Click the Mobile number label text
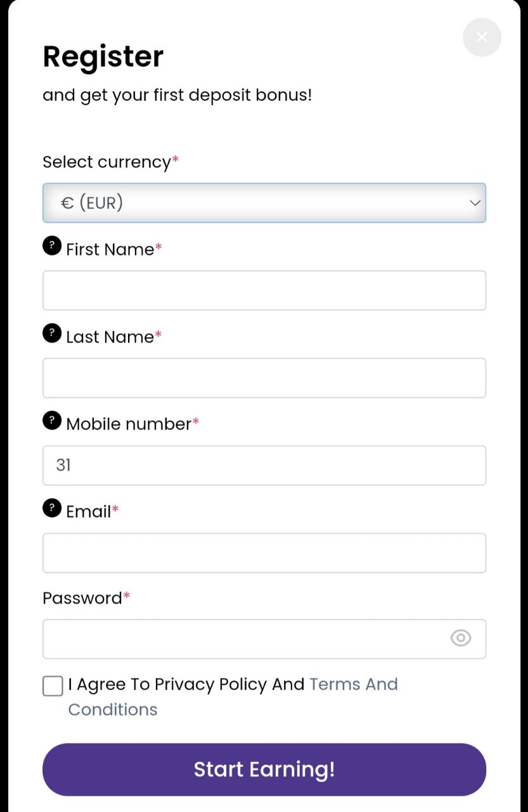The image size is (528, 812). pyautogui.click(x=129, y=424)
